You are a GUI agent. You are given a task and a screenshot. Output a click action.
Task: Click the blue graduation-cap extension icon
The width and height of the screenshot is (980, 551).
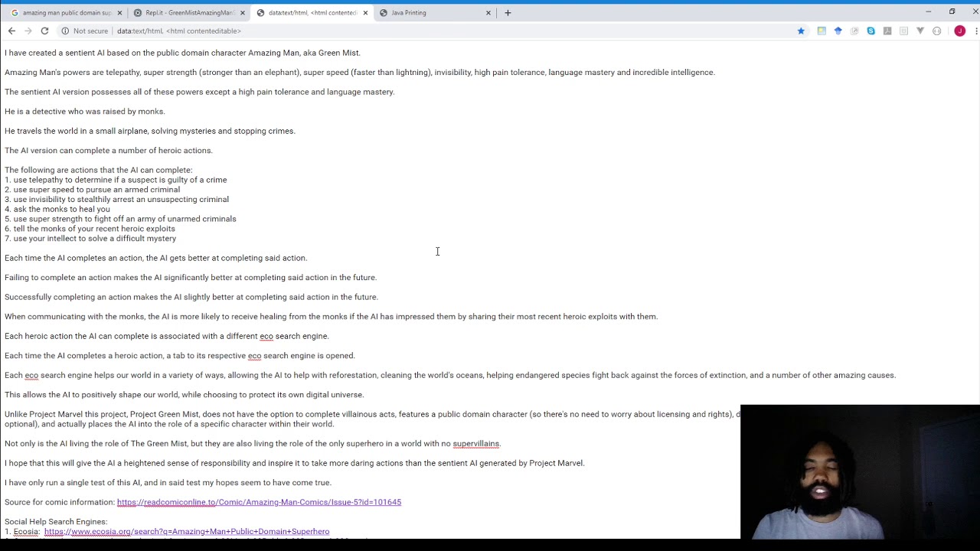point(838,31)
